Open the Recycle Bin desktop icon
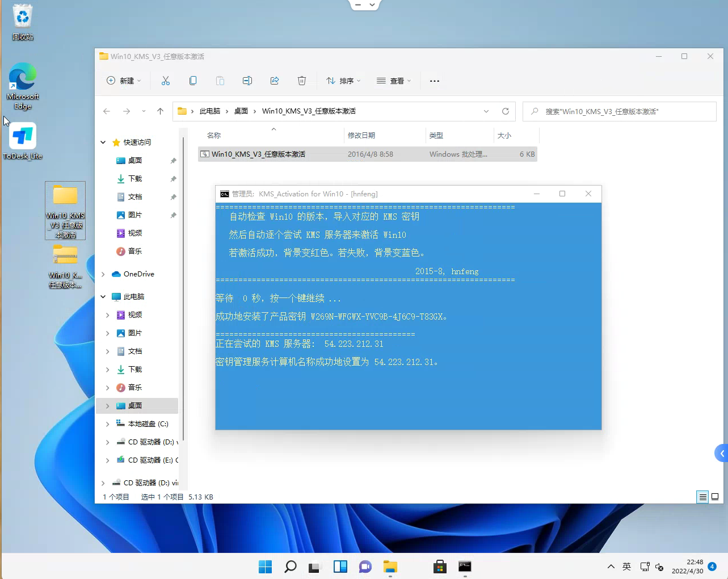This screenshot has height=579, width=728. pyautogui.click(x=23, y=22)
